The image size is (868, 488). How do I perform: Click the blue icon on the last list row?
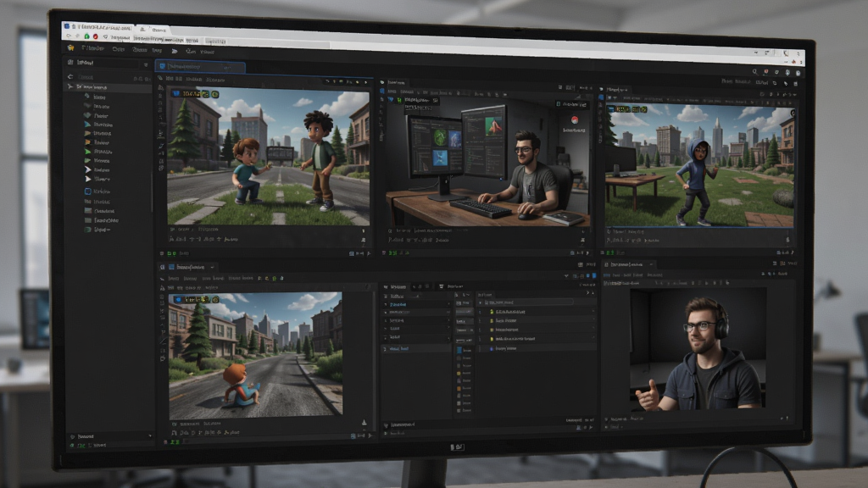coord(492,348)
